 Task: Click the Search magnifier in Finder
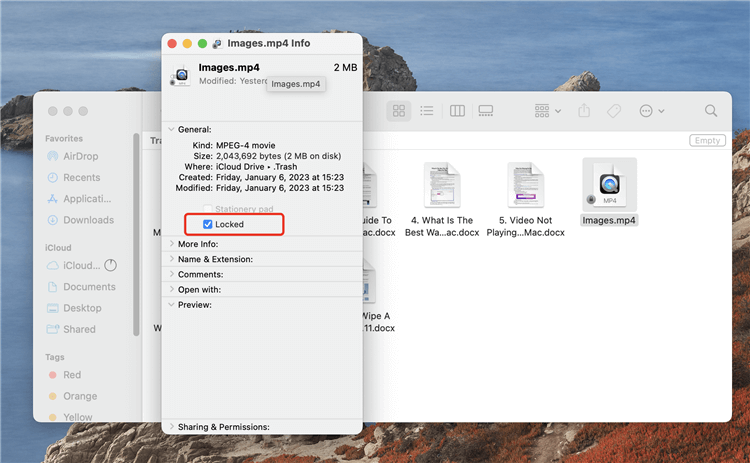pyautogui.click(x=711, y=111)
